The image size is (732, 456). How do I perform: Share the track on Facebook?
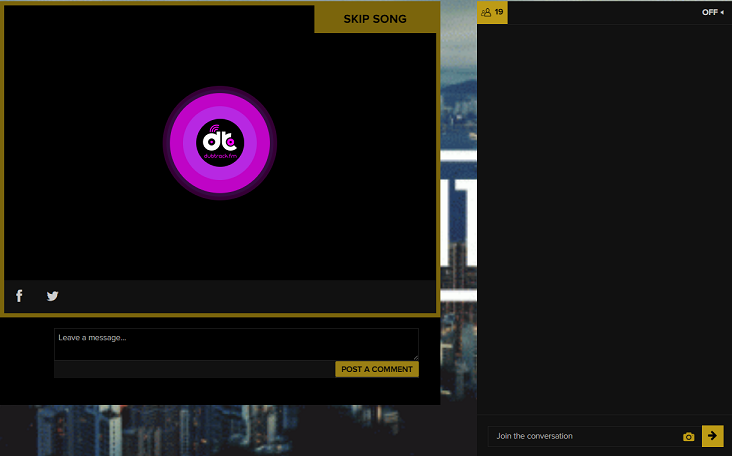click(x=19, y=296)
